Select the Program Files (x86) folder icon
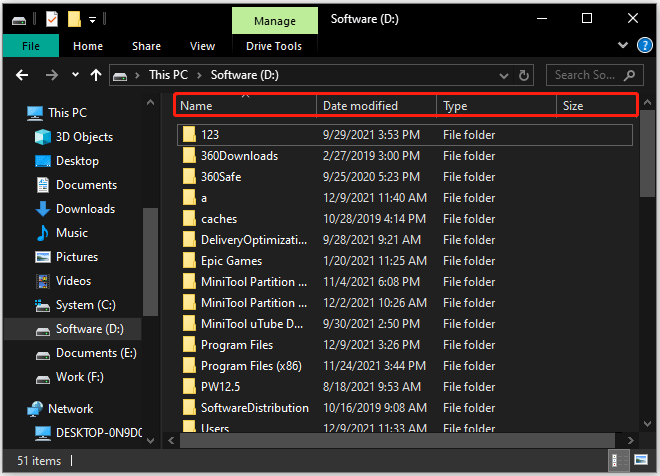The width and height of the screenshot is (660, 476). point(189,366)
